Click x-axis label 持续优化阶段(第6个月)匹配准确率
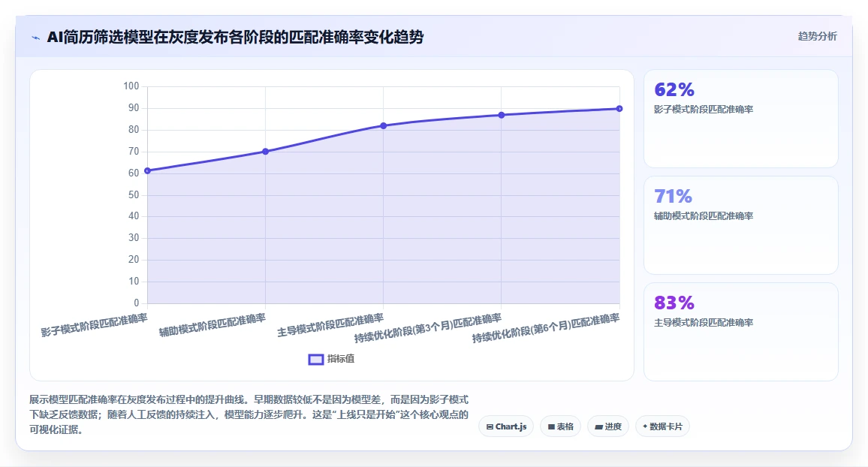868x467 pixels. [546, 328]
